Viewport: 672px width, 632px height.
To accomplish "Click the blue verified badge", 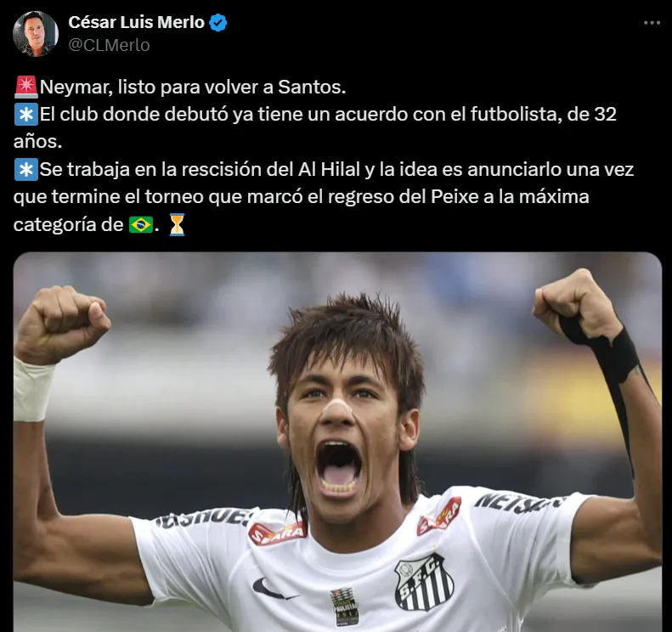I will [x=217, y=22].
